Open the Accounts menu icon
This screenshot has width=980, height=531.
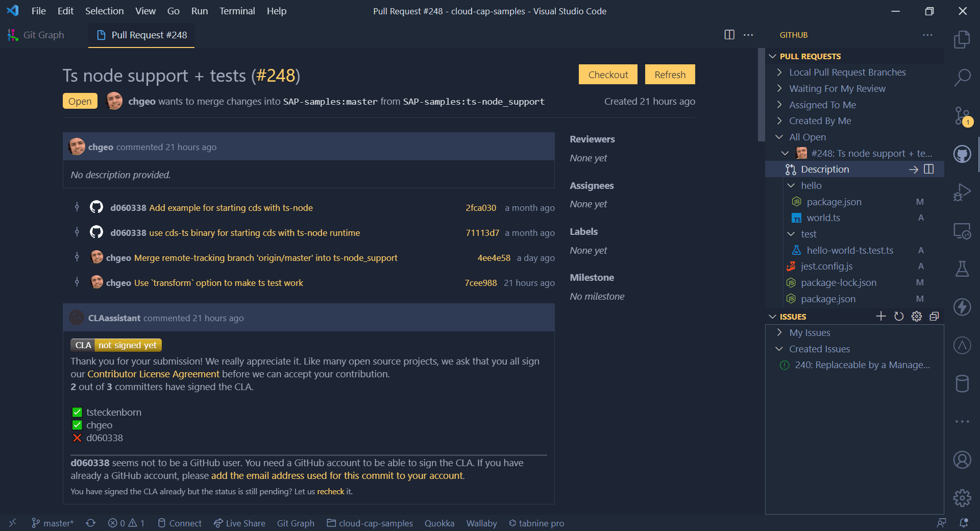tap(962, 460)
